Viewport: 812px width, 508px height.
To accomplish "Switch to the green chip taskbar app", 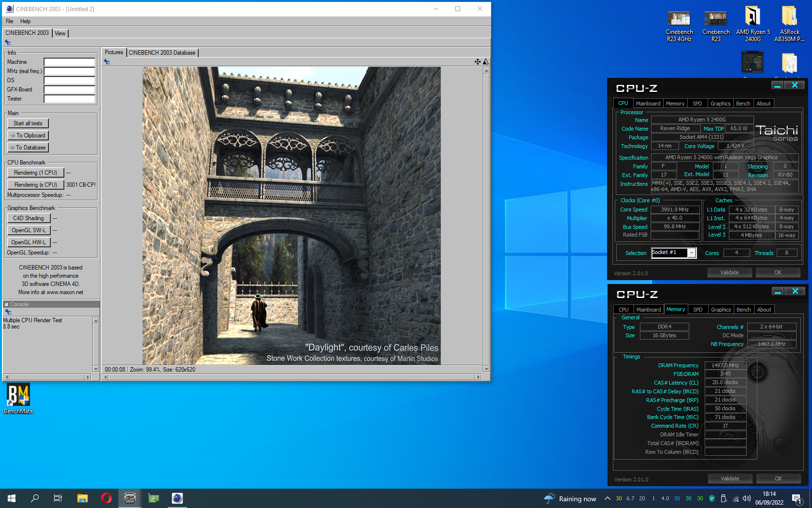I will pyautogui.click(x=154, y=498).
